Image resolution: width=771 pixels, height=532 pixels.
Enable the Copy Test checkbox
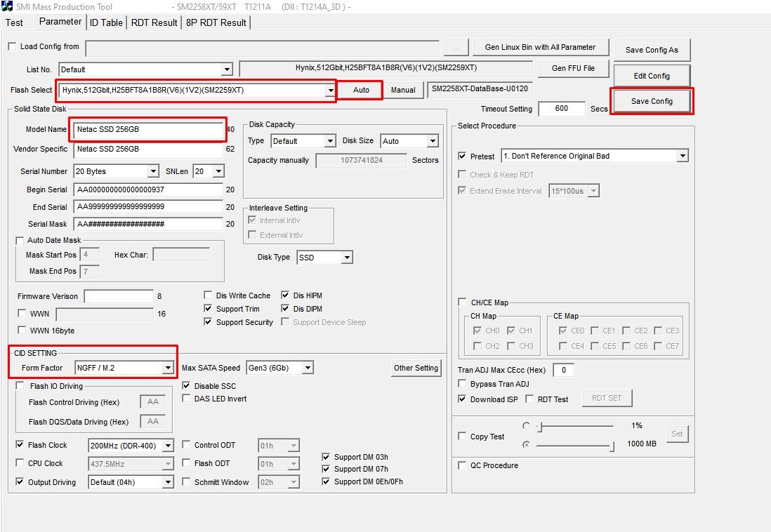[462, 436]
